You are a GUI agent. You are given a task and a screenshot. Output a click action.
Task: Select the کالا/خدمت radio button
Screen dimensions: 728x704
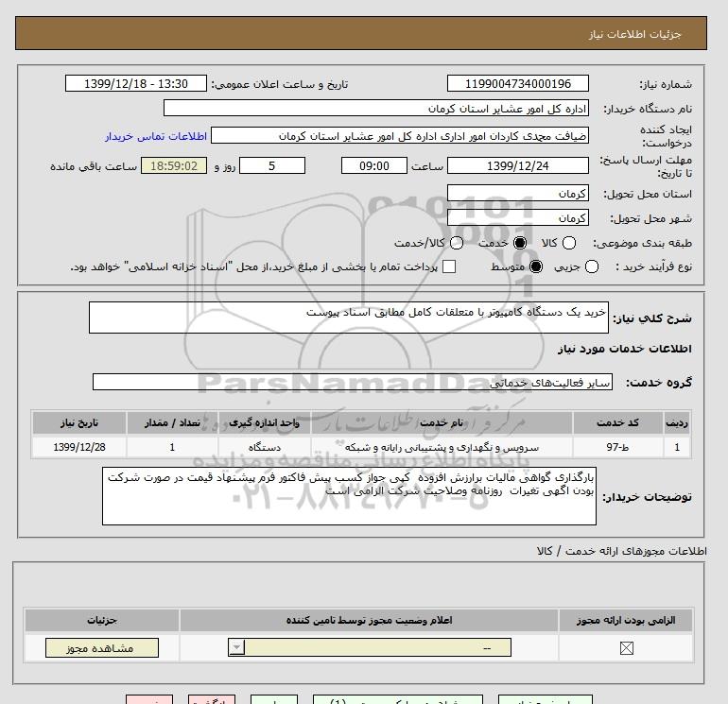click(x=457, y=243)
